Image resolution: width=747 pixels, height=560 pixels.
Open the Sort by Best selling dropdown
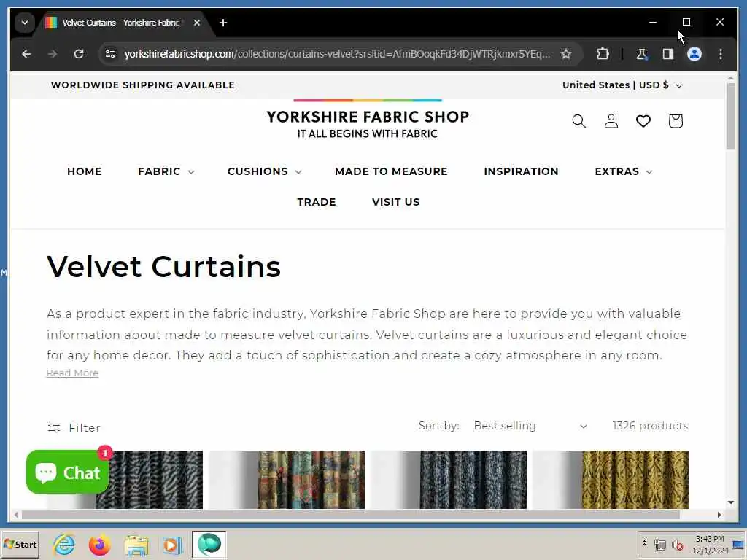pos(530,426)
